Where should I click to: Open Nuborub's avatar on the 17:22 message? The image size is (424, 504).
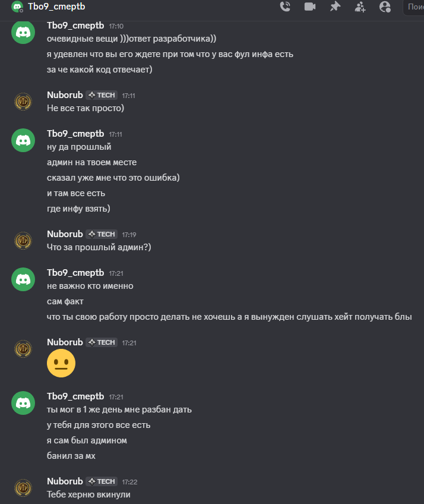pyautogui.click(x=23, y=487)
